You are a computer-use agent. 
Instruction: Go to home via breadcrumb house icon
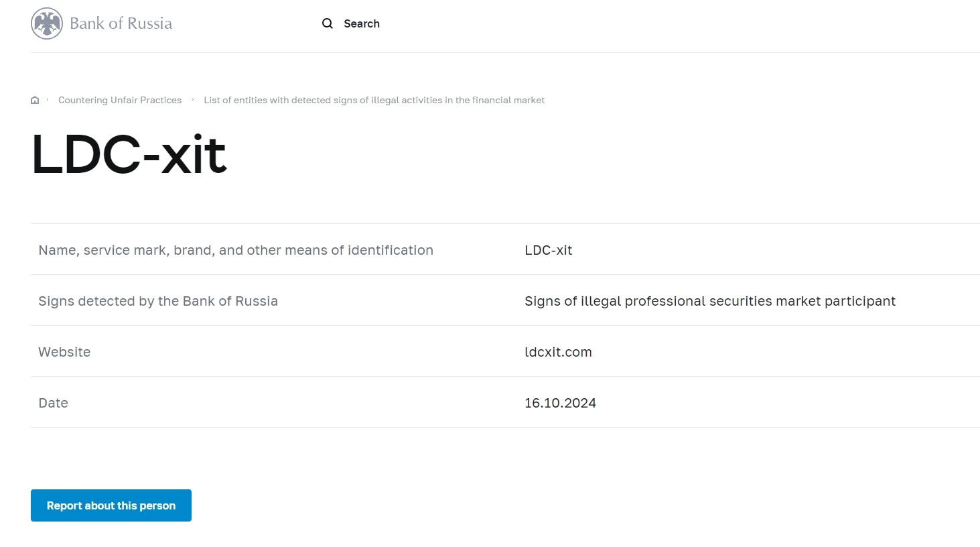pyautogui.click(x=35, y=101)
